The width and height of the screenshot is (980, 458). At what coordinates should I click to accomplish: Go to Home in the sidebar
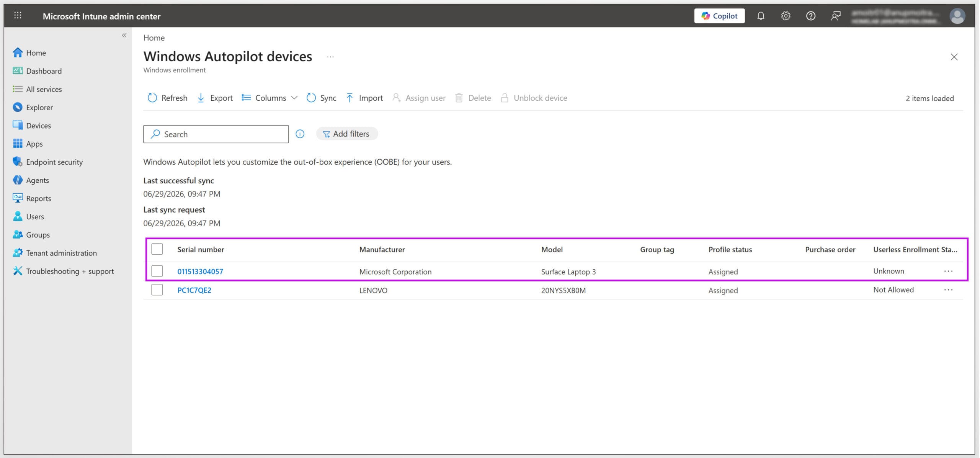pyautogui.click(x=36, y=53)
